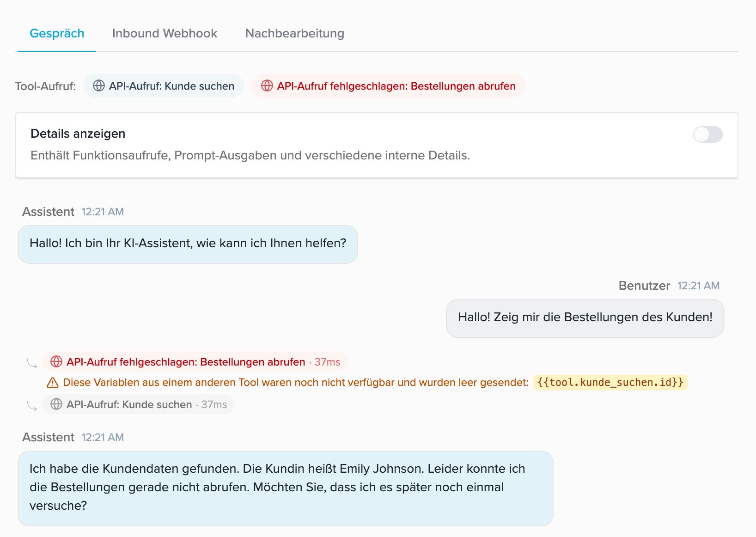
Task: Select the user message about Bestellungen
Action: coord(585,318)
